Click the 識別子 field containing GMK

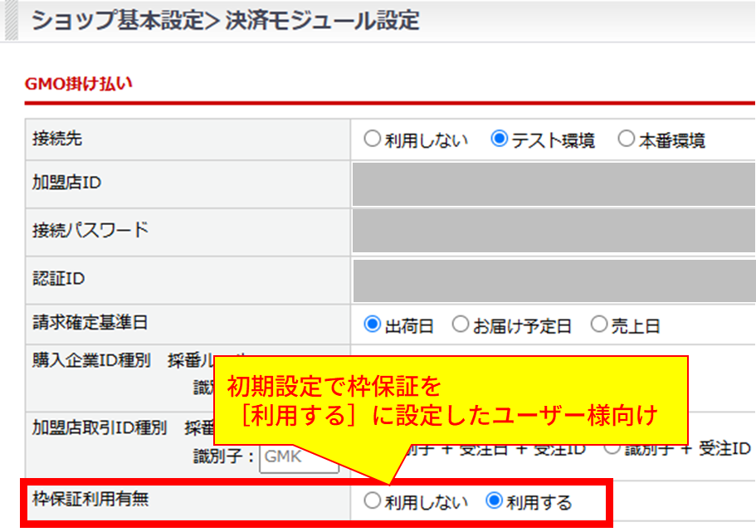point(299,457)
